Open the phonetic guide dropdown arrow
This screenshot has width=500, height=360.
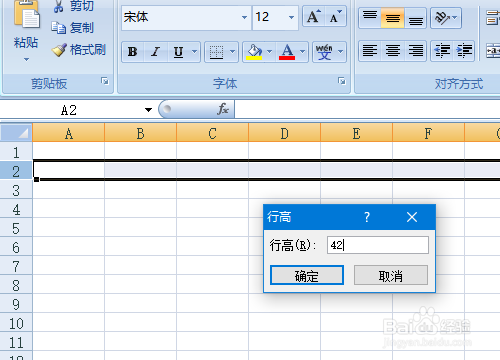340,52
